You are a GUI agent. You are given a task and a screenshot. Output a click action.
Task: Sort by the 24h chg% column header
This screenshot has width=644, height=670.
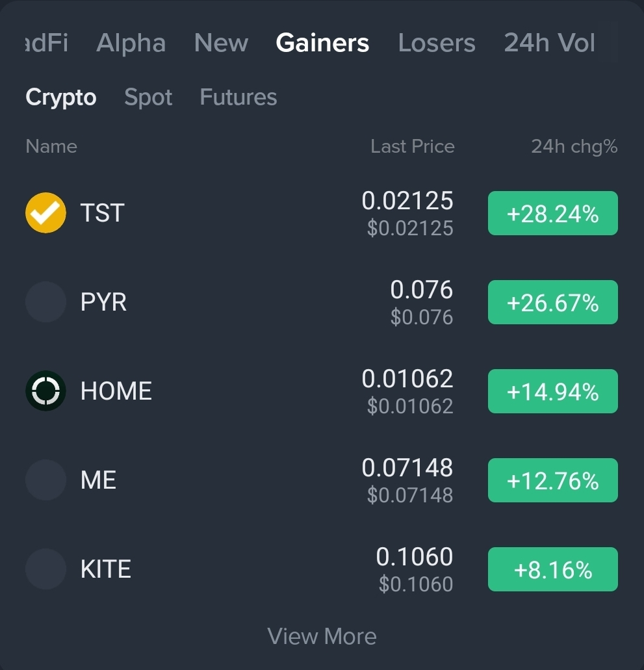tap(574, 147)
